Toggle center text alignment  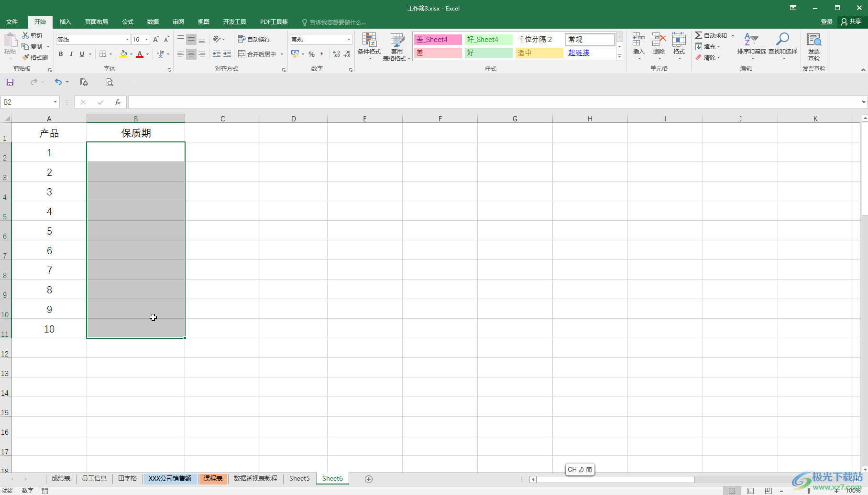click(x=191, y=54)
